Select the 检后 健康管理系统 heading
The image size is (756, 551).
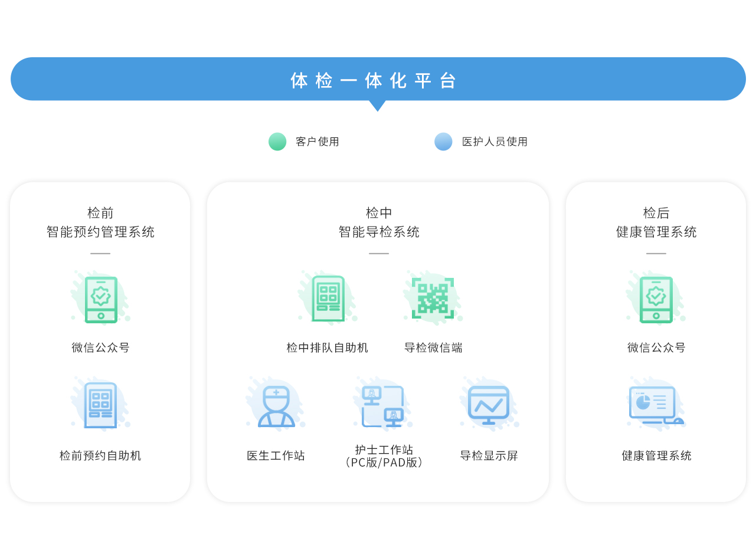point(656,222)
